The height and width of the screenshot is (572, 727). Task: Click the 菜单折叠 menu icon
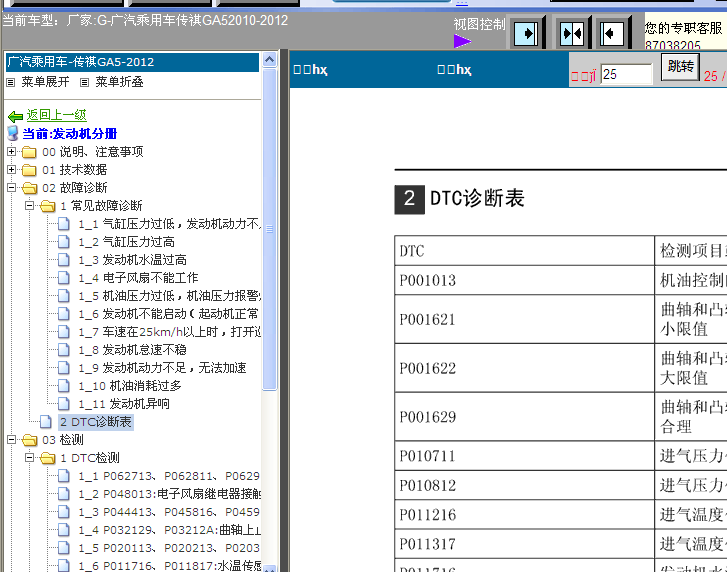(x=84, y=83)
